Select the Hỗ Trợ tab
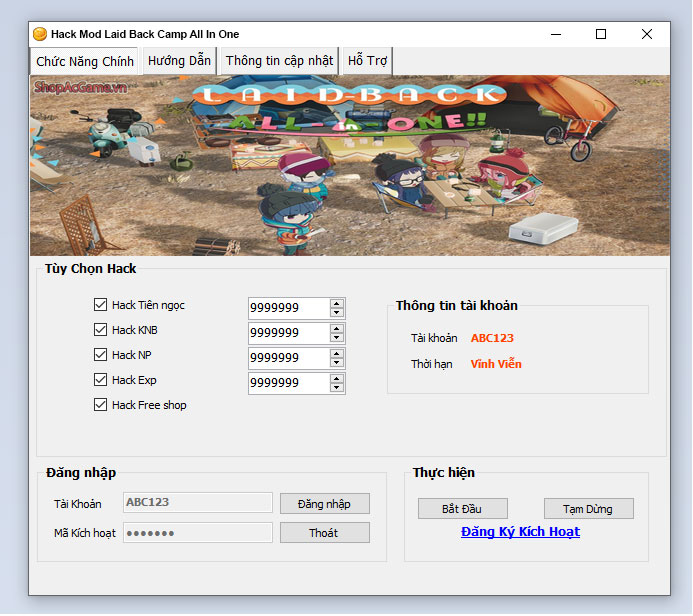 [367, 61]
